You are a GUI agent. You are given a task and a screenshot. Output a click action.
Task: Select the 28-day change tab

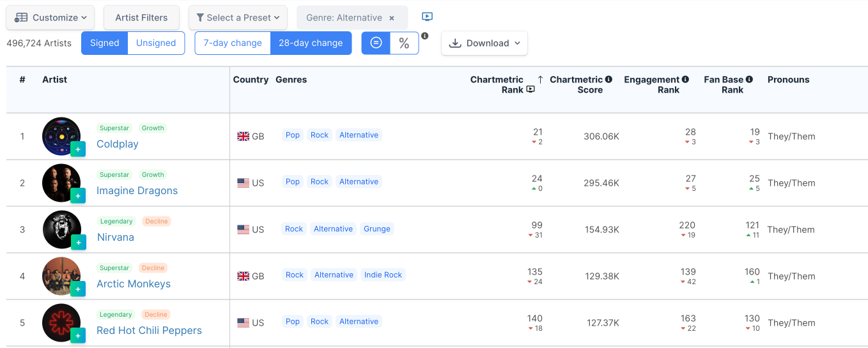point(311,43)
